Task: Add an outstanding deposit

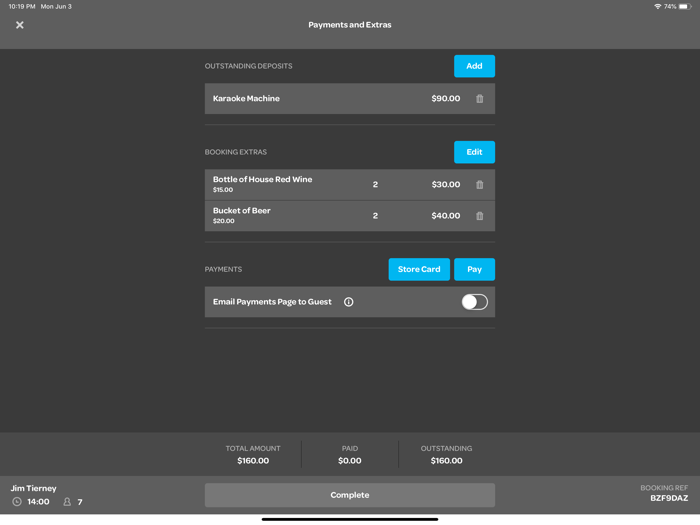Action: pos(474,66)
